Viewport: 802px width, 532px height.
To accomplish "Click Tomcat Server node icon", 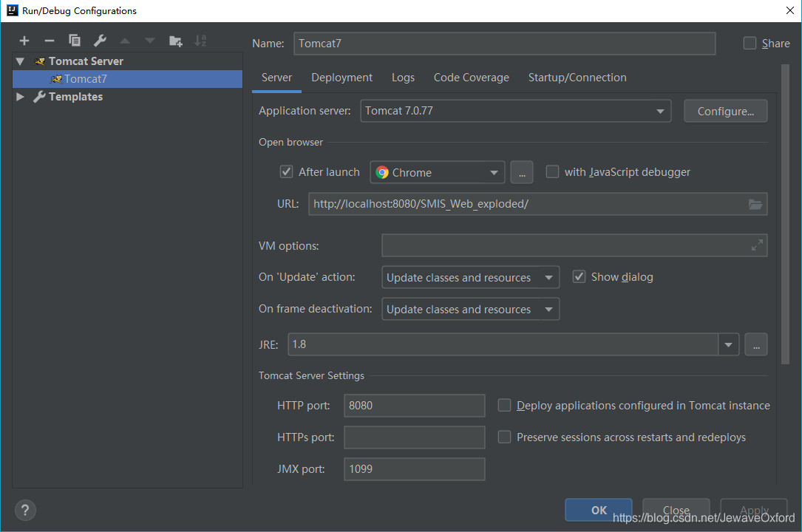I will (39, 61).
